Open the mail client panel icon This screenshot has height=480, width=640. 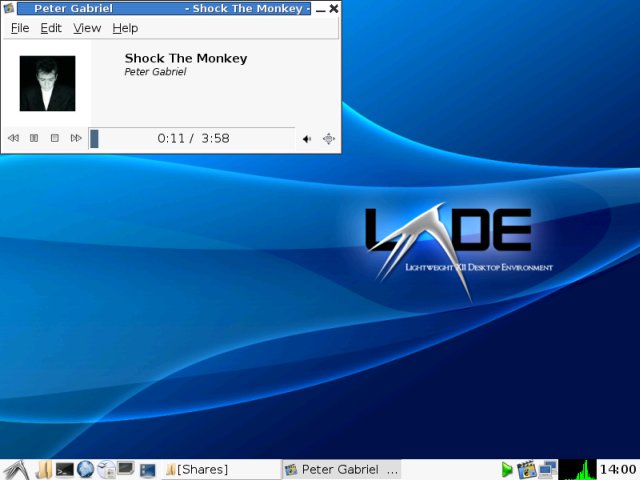point(106,470)
